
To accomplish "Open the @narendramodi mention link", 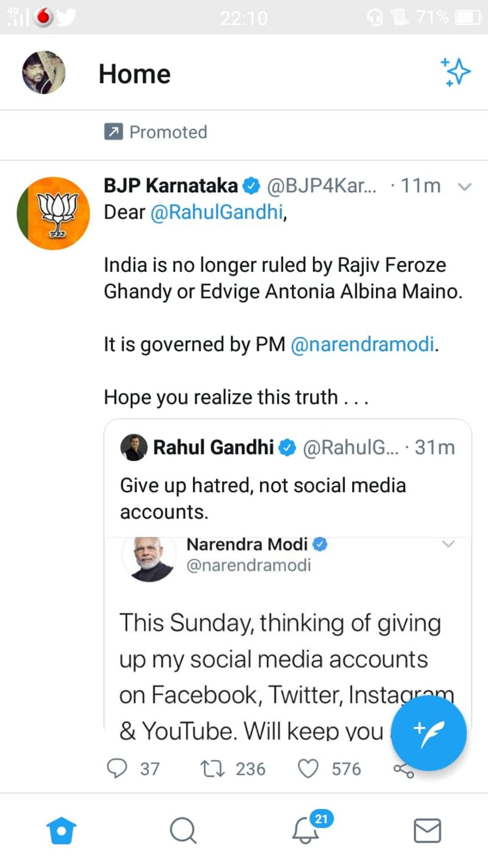I will (362, 344).
